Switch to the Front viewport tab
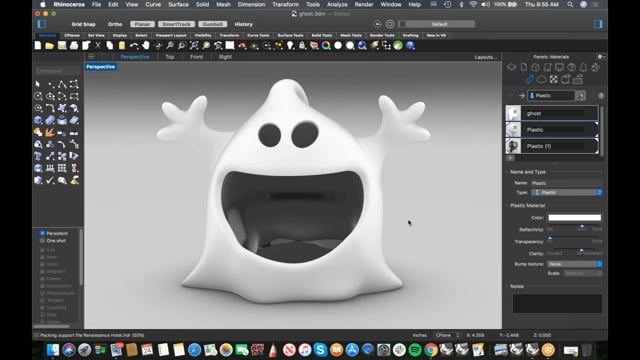 pyautogui.click(x=196, y=57)
